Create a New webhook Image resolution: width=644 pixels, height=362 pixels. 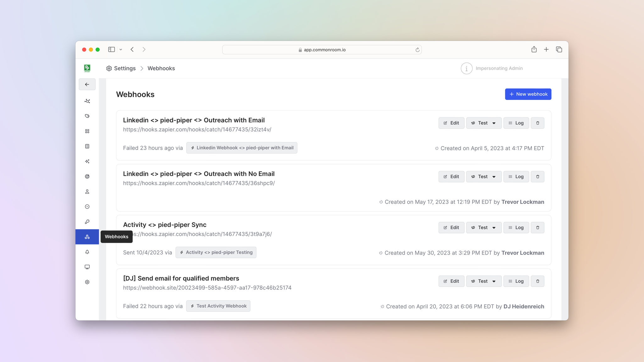pyautogui.click(x=528, y=94)
